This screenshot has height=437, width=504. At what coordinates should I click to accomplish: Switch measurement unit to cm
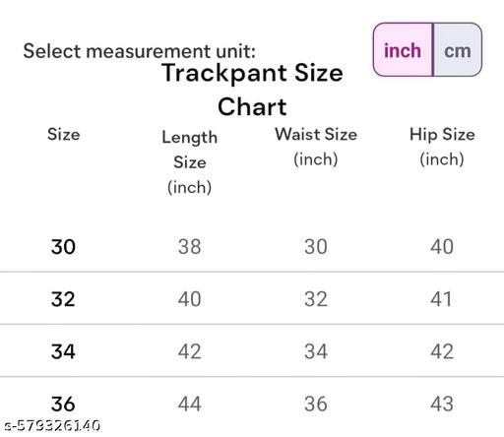coord(458,50)
